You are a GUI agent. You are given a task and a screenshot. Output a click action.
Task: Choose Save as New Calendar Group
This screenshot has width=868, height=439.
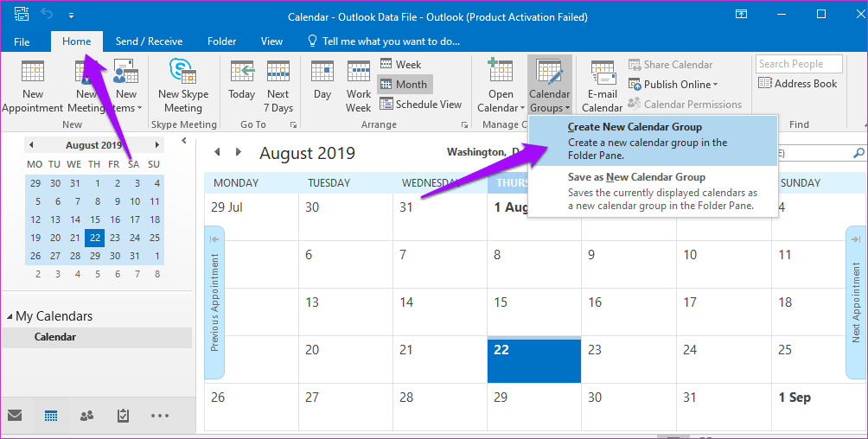tap(654, 192)
